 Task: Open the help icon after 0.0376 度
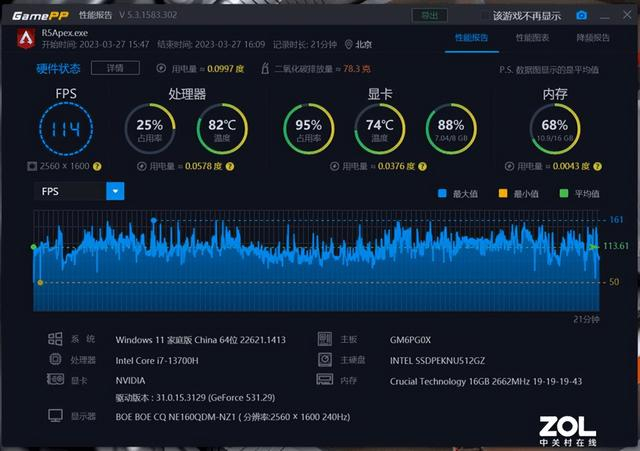[422, 167]
